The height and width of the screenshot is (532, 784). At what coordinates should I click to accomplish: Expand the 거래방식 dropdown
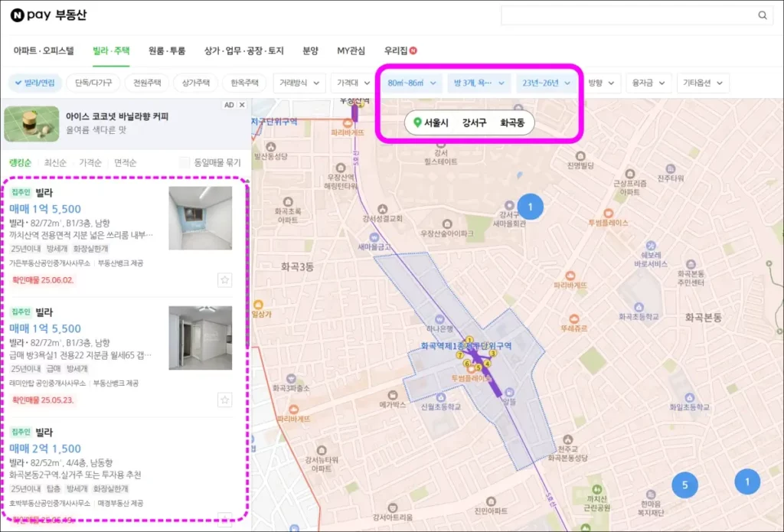click(299, 83)
